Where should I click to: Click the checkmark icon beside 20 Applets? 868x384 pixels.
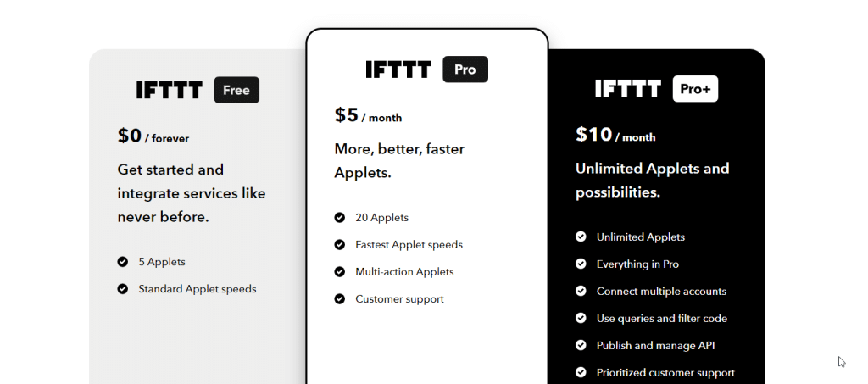tap(340, 218)
